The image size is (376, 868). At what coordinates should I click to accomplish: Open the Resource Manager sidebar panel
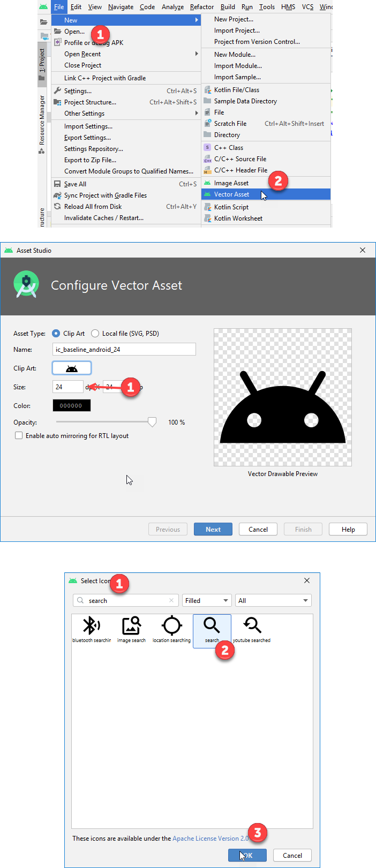pos(42,124)
